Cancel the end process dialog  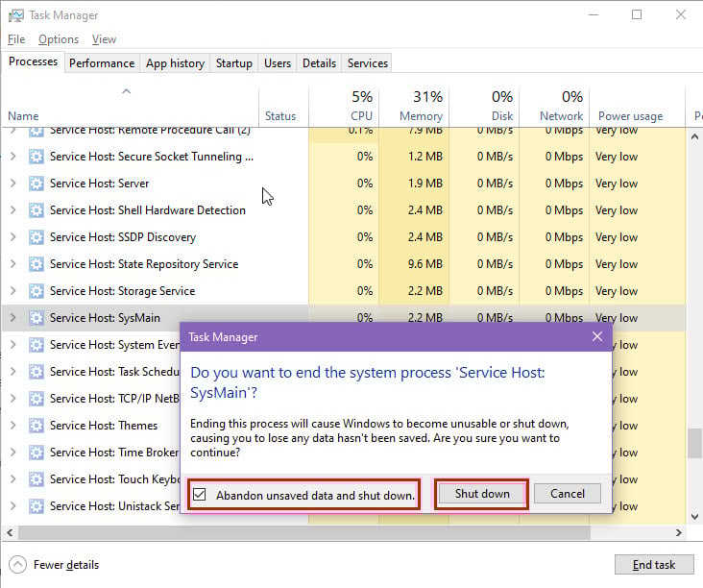(x=567, y=494)
